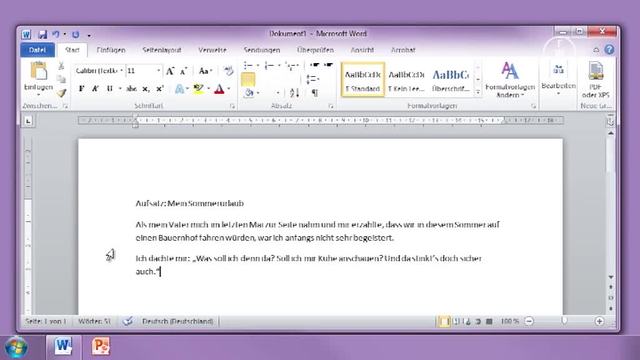Switch to the Verweise tab

click(212, 50)
